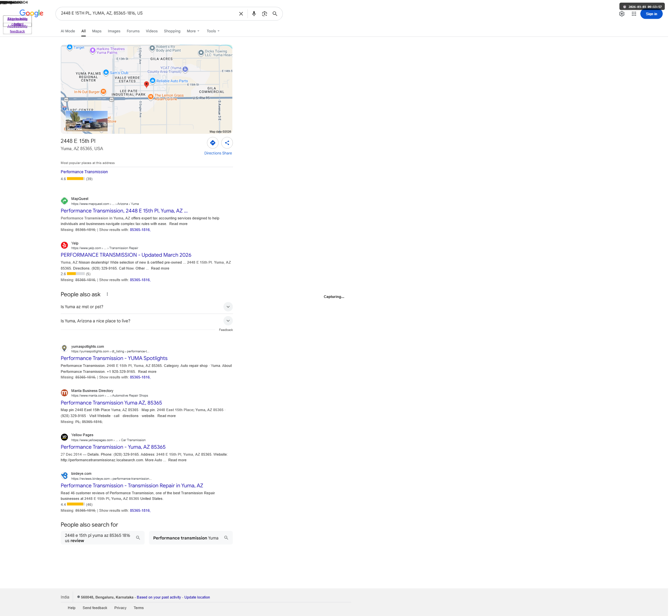This screenshot has height=616, width=672.
Task: Open the Yellow Pages result title
Action: (114, 449)
